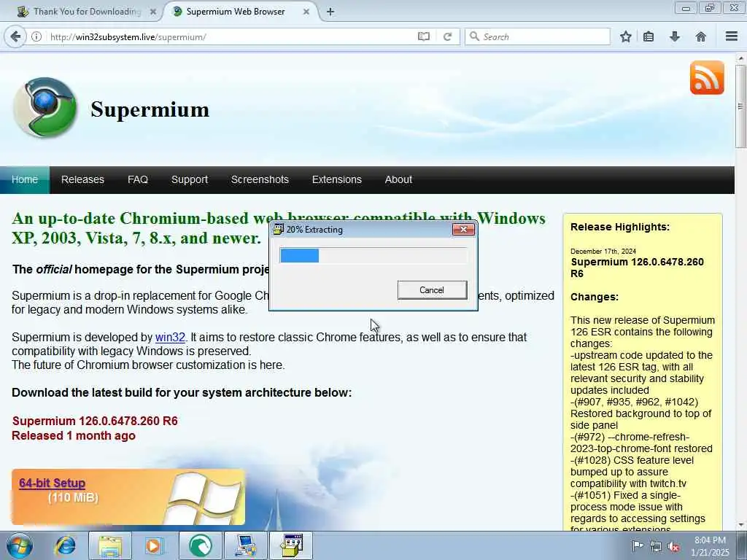Viewport: 747px width, 560px height.
Task: Focus the URL address field
Action: (x=231, y=36)
